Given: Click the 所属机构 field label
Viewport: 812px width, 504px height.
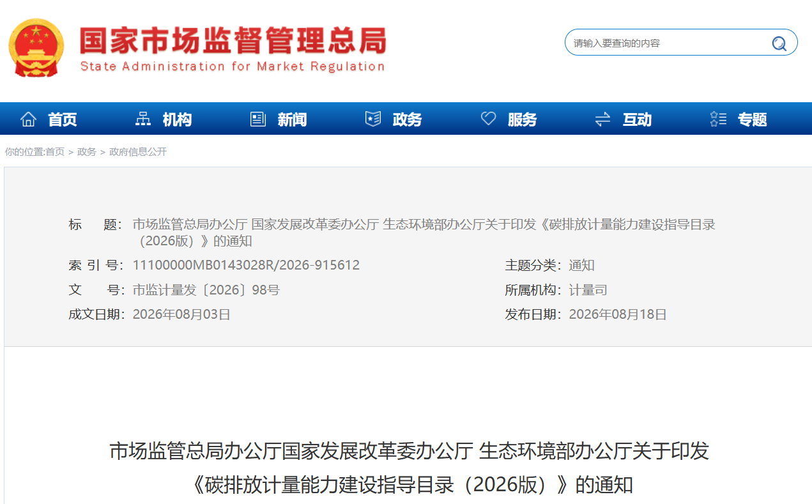Looking at the screenshot, I should (x=533, y=290).
